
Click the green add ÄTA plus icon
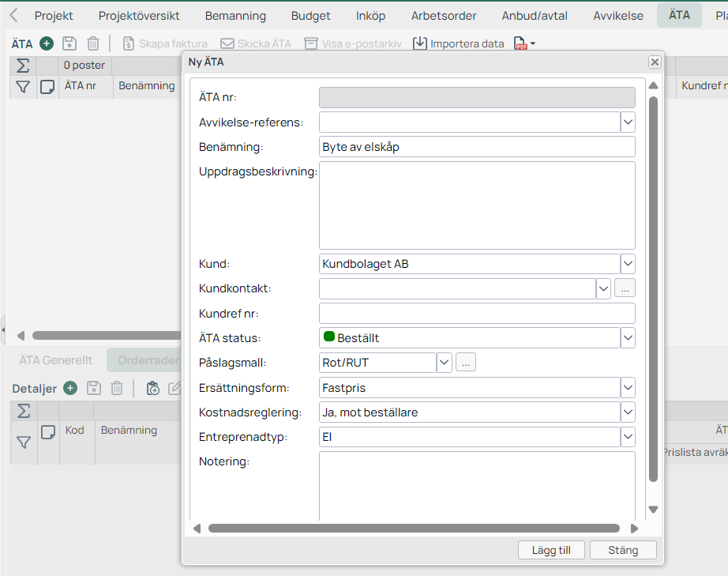(47, 43)
